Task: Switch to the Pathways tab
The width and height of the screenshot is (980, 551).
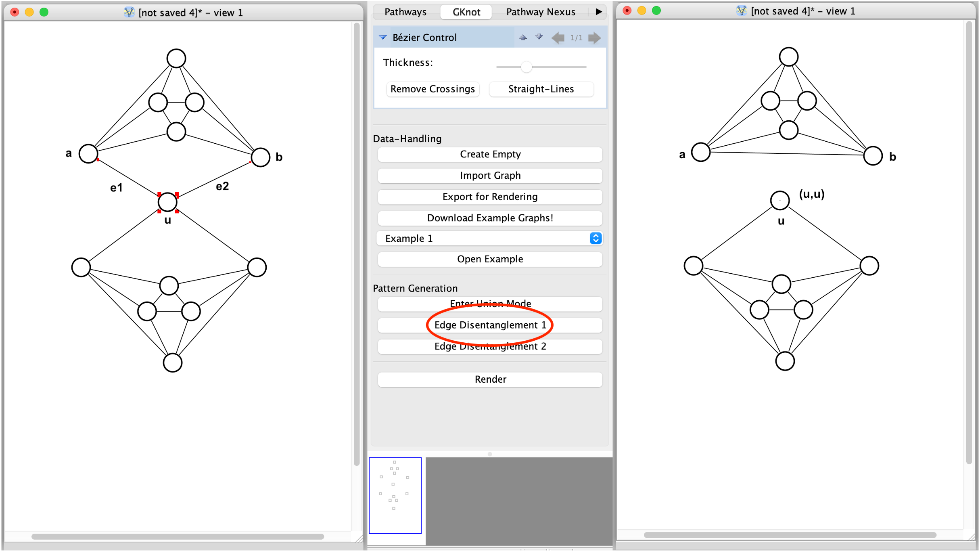Action: 405,12
